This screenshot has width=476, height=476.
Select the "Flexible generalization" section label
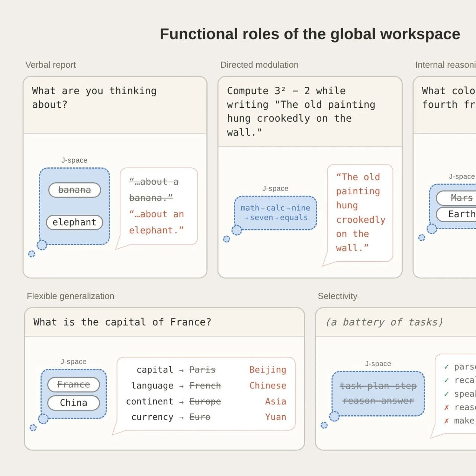click(70, 296)
